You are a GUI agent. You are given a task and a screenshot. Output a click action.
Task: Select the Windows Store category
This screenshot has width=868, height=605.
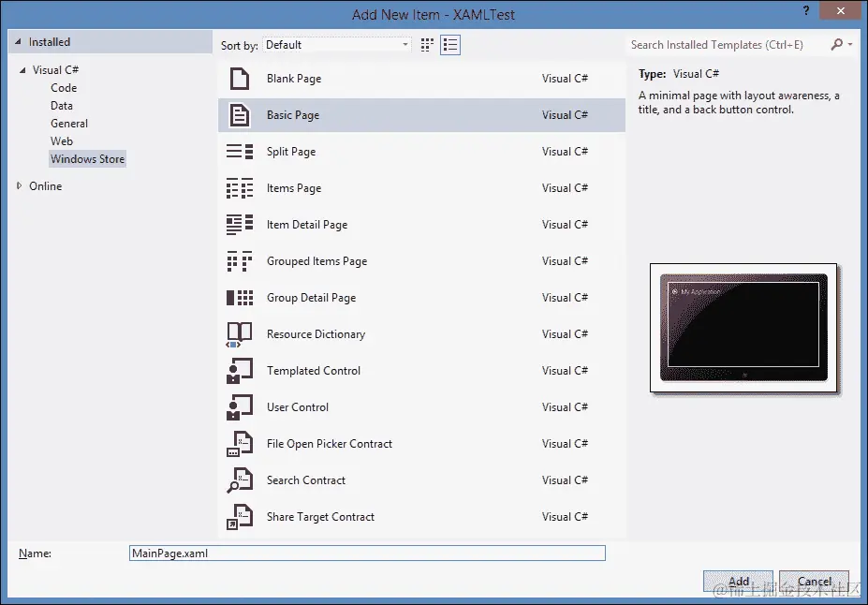(x=87, y=158)
